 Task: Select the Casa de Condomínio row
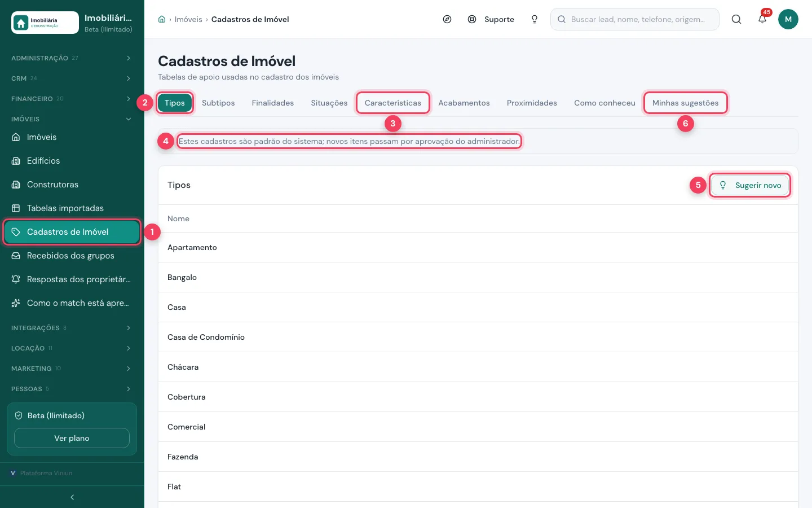(478, 337)
